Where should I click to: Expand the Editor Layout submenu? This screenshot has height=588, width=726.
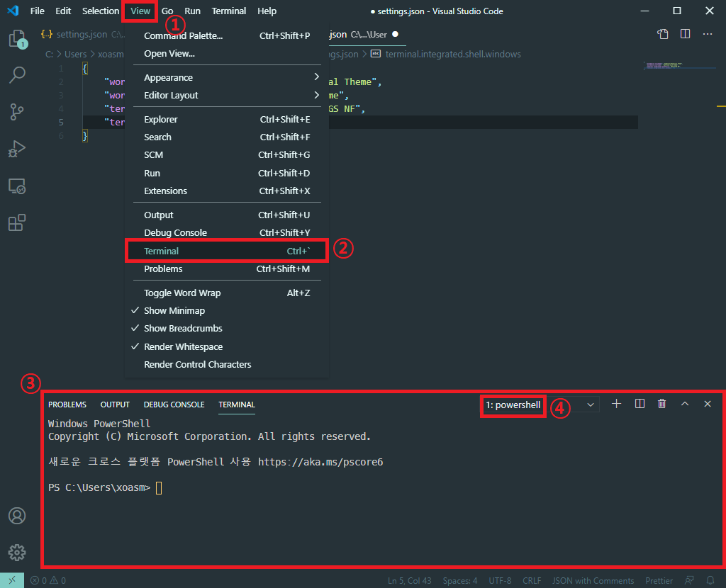click(x=227, y=96)
